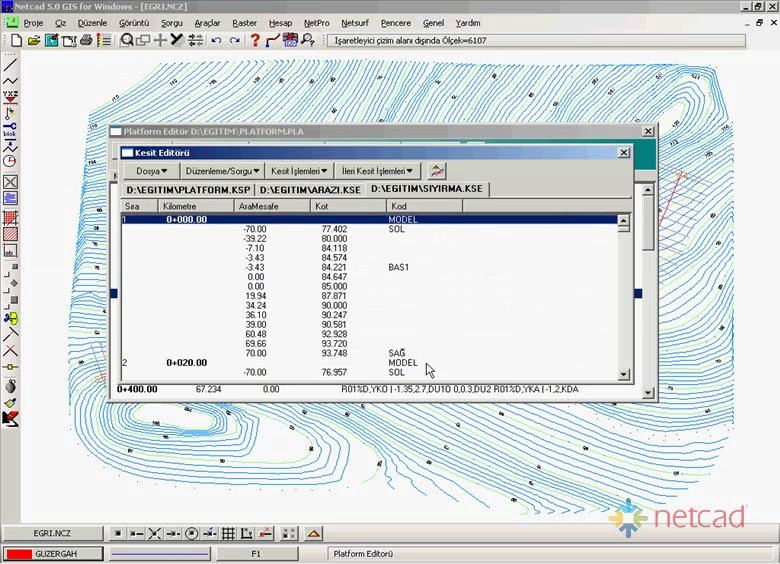Close the Kesit Editörü dialog
The width and height of the screenshot is (780, 564).
pos(624,153)
